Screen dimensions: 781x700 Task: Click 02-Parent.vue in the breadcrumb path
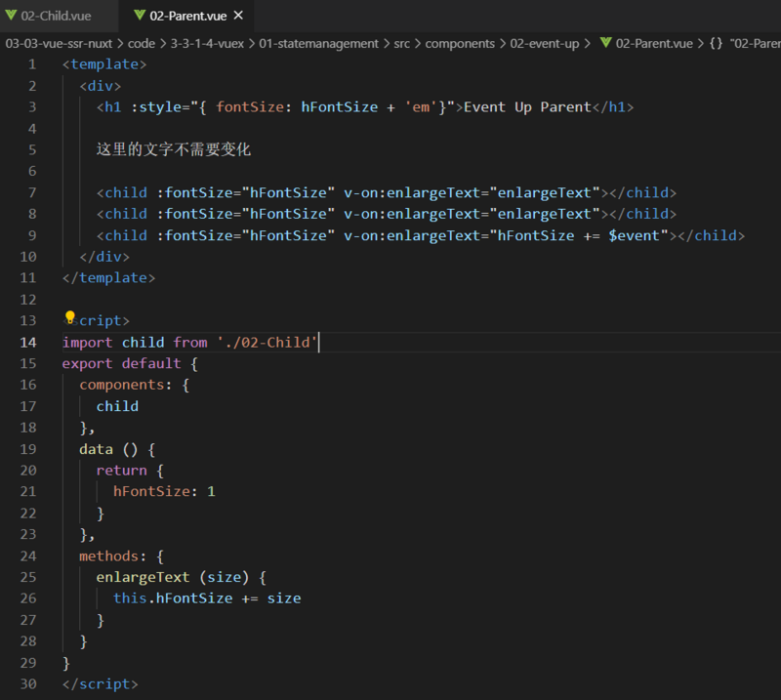pyautogui.click(x=654, y=44)
